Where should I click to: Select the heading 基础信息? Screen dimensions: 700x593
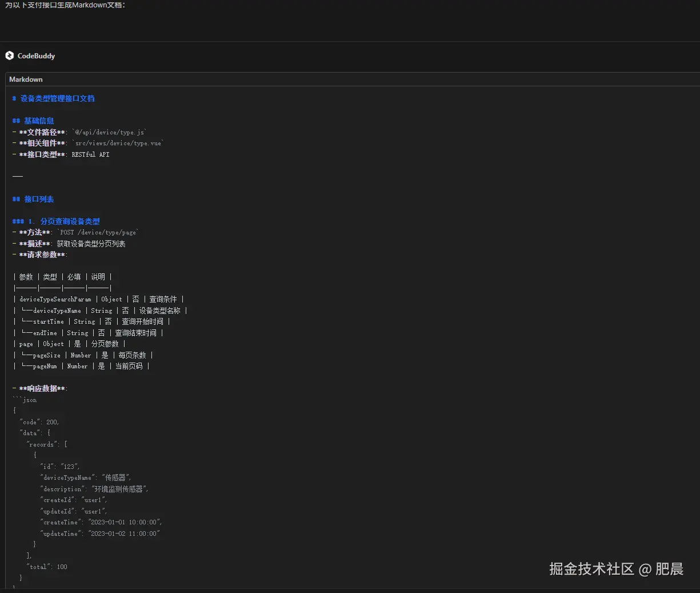[x=33, y=121]
